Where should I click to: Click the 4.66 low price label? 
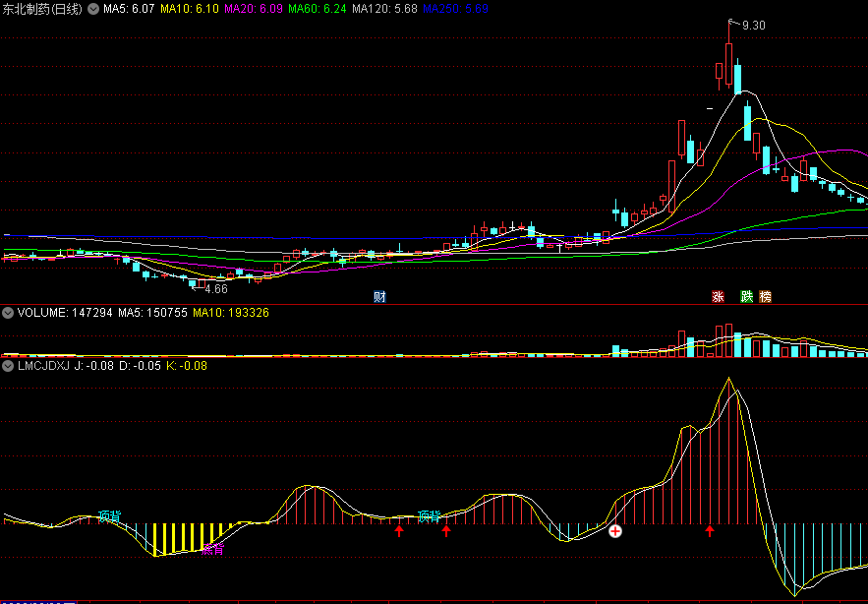[216, 289]
